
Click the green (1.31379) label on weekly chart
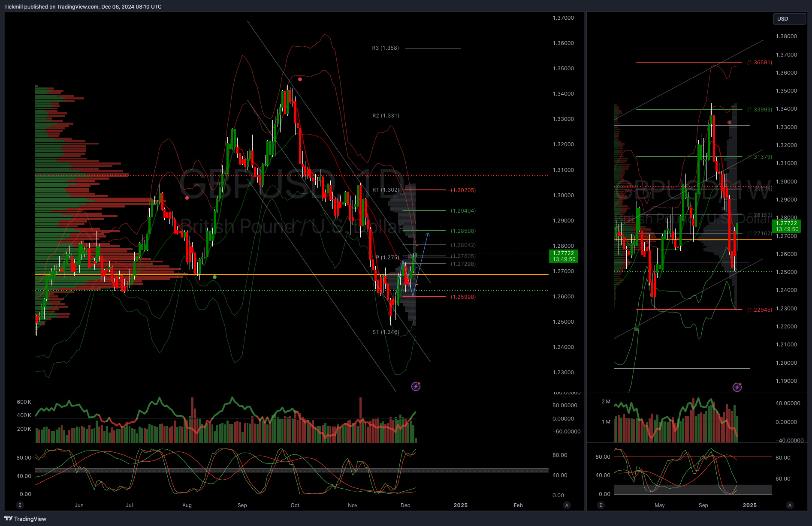click(759, 157)
